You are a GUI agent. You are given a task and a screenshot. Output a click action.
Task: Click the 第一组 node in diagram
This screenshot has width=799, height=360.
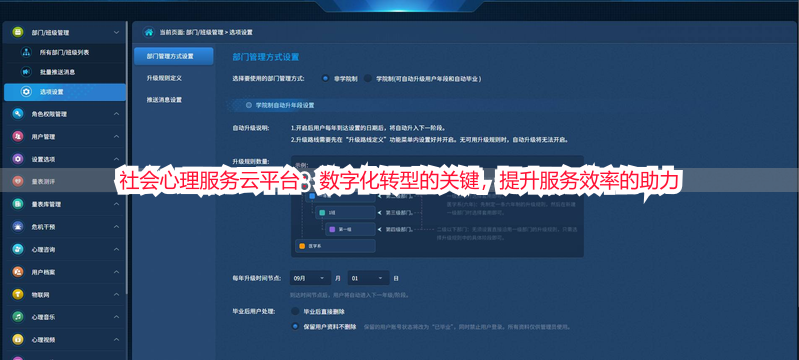click(x=350, y=229)
